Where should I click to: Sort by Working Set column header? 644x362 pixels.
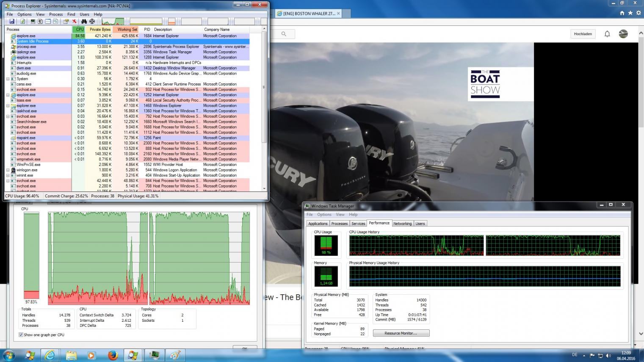tap(127, 29)
